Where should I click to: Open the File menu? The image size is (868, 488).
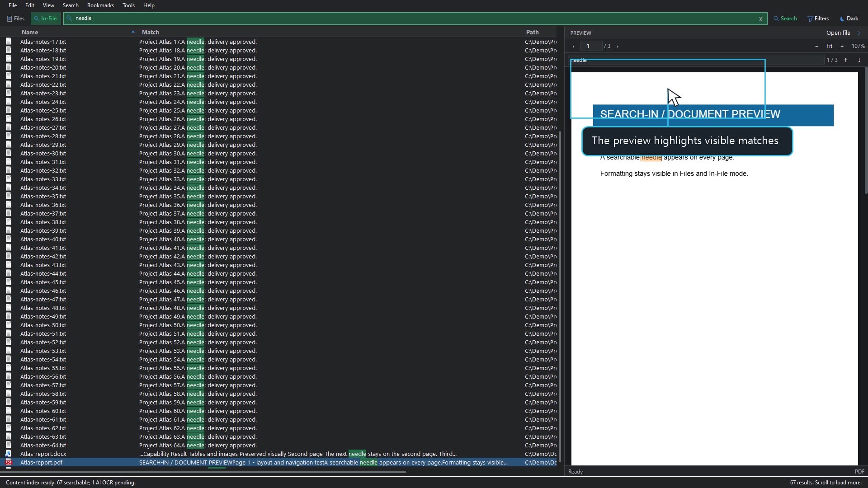(x=13, y=5)
